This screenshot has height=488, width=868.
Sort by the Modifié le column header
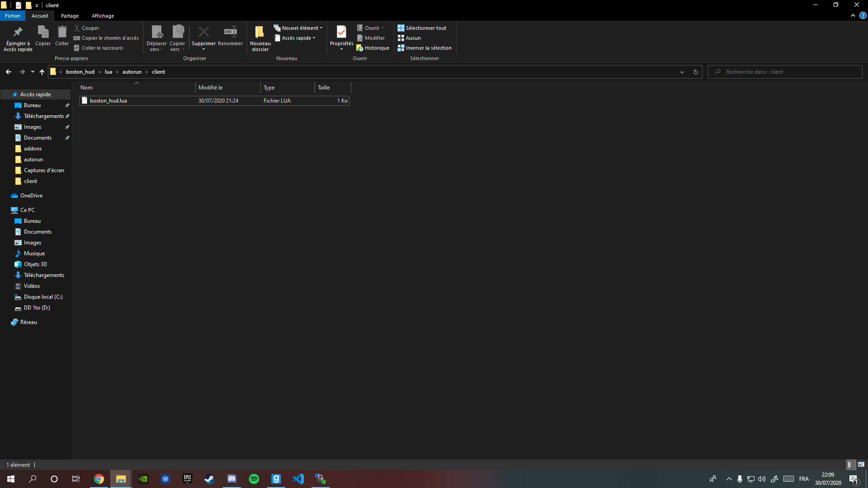tap(228, 88)
